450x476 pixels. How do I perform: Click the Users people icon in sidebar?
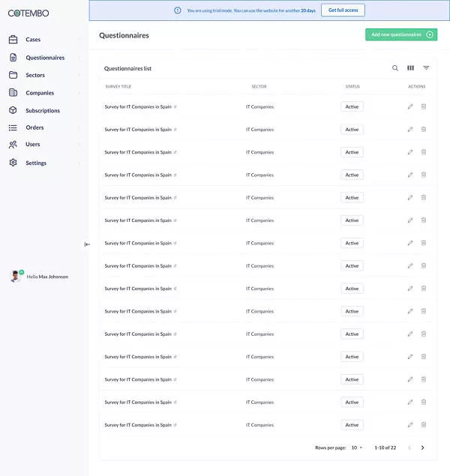click(x=13, y=145)
